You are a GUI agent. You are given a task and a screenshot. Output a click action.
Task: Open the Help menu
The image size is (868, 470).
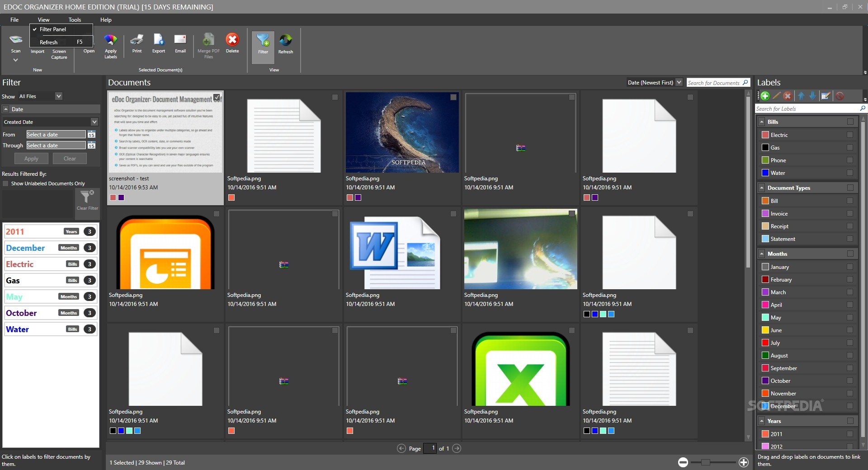[x=106, y=19]
